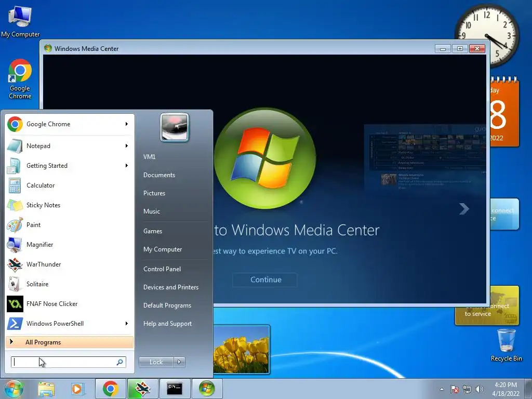Screen dimensions: 532x399
Task: Expand Getting Started submenu arrow
Action: click(x=127, y=166)
